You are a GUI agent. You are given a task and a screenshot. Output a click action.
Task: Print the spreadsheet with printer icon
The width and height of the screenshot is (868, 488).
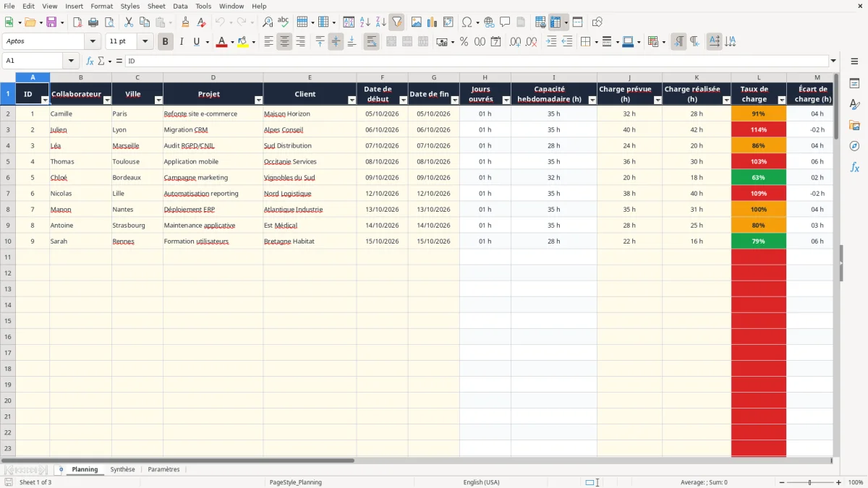coord(93,22)
